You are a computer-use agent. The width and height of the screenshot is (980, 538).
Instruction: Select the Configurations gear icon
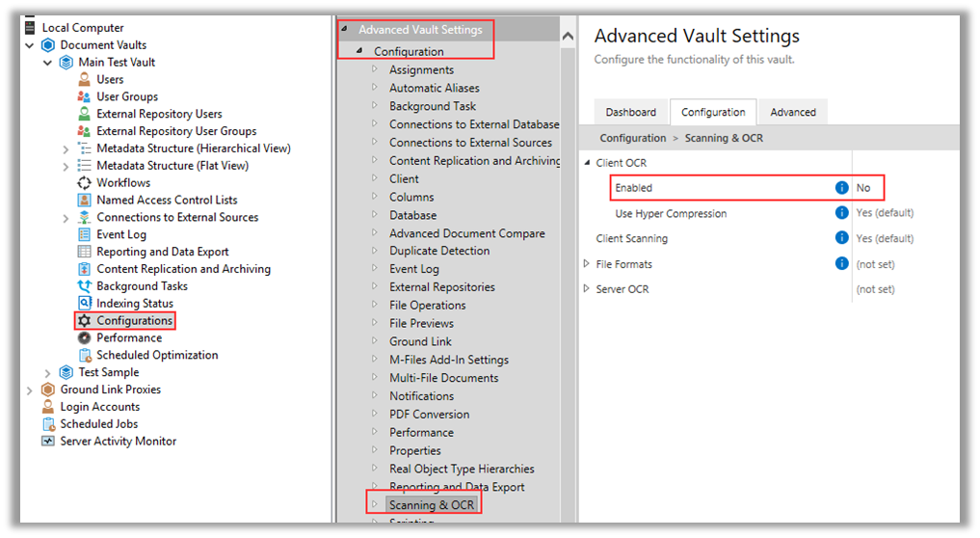[x=84, y=320]
